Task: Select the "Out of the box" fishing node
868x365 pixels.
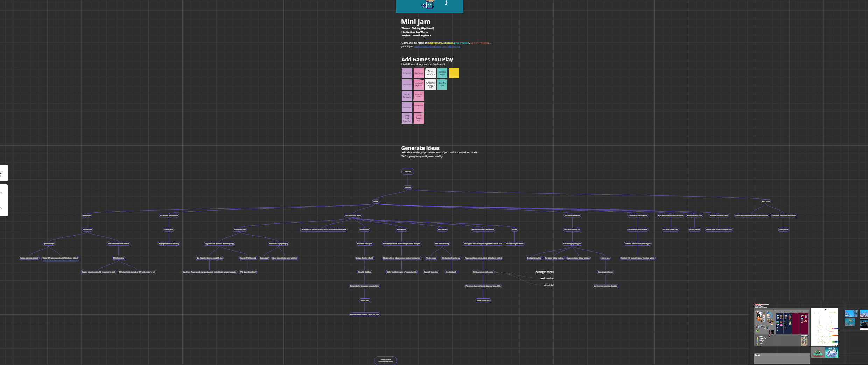Action: (353, 216)
